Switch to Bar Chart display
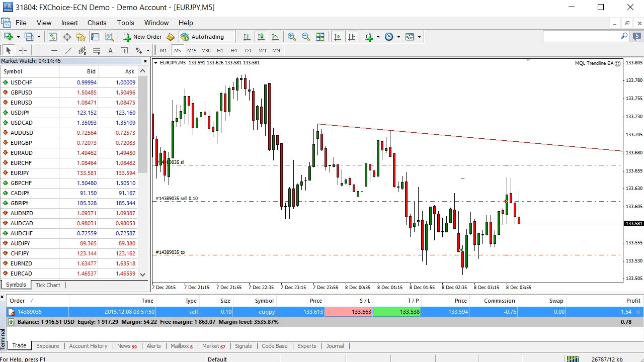The image size is (644, 362). tap(247, 37)
